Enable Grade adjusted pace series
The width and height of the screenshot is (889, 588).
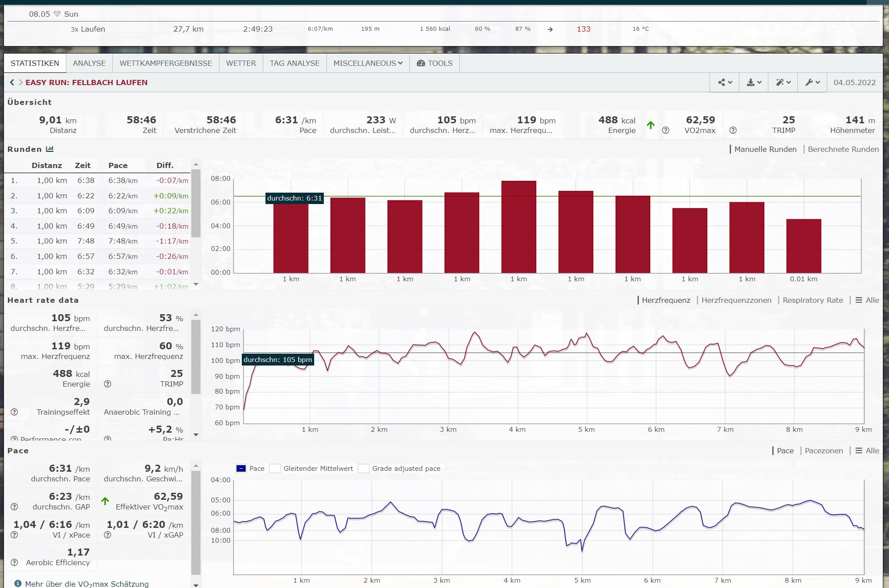coord(363,469)
